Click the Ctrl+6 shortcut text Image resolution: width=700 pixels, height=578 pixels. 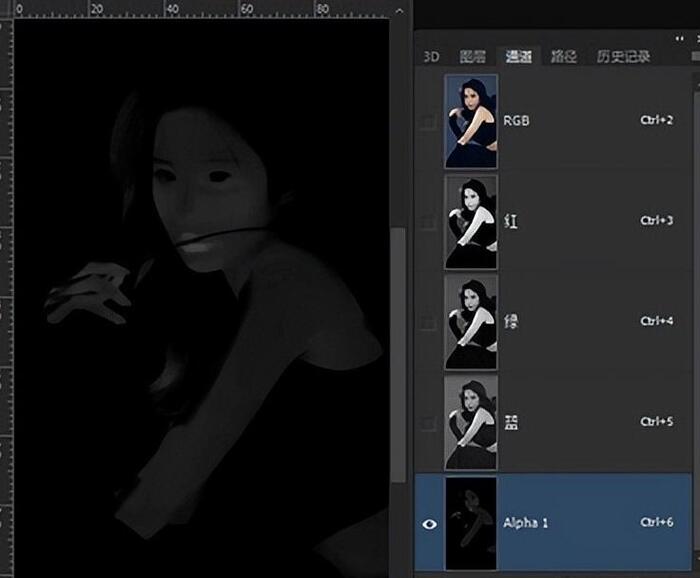656,522
